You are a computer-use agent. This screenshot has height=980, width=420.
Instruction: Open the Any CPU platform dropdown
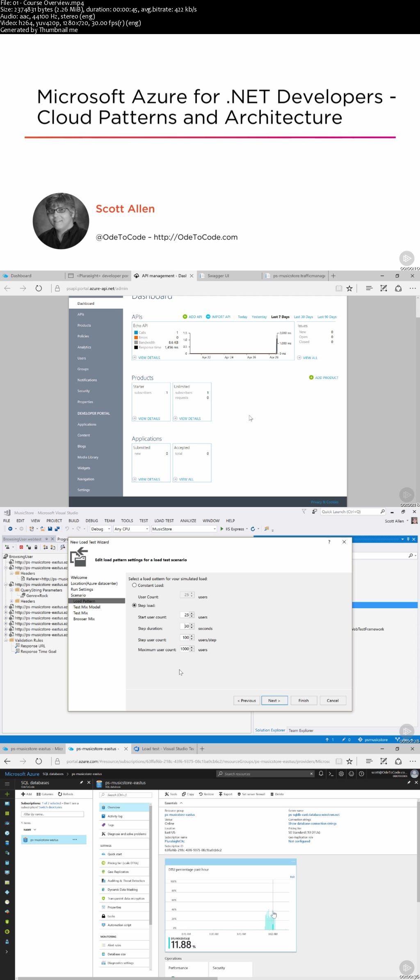coord(131,529)
